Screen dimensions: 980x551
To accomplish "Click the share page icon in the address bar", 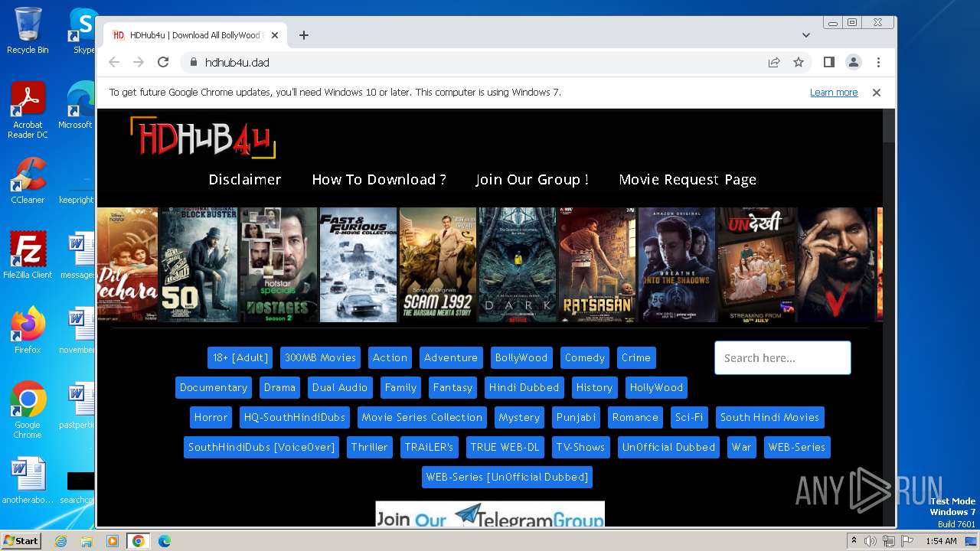I will point(774,63).
